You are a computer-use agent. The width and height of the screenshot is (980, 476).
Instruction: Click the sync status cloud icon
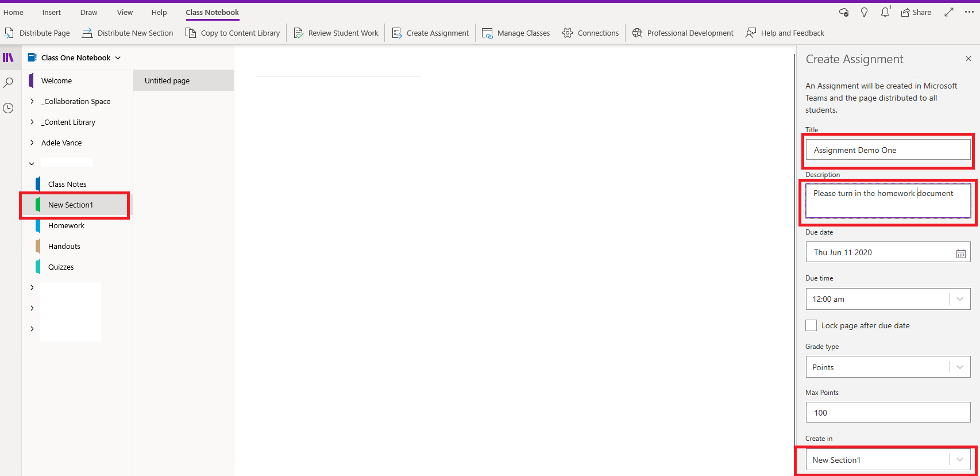coord(843,12)
